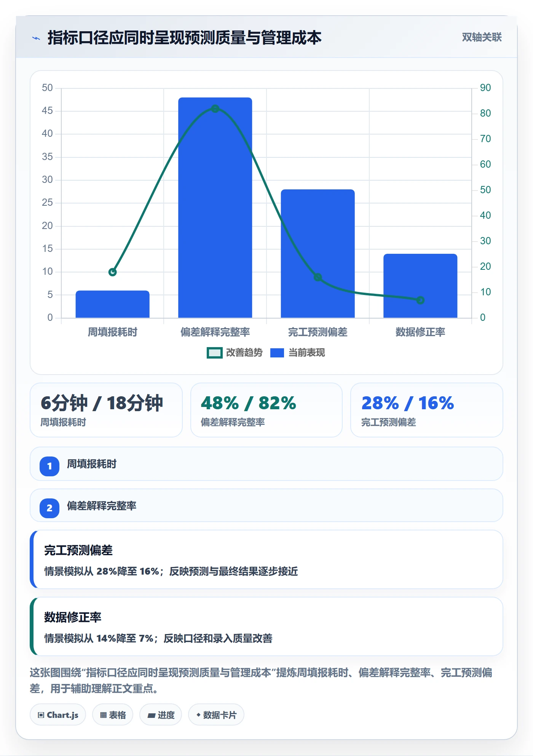This screenshot has height=756, width=533.
Task: Click the blue bar for 周填报耗时
Action: 113,304
